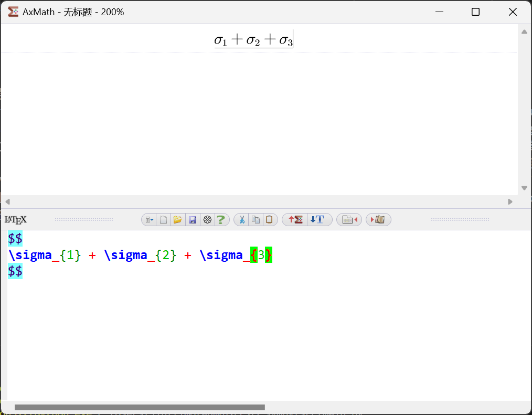Save using the floppy disk icon
Image resolution: width=532 pixels, height=415 pixels.
(193, 220)
